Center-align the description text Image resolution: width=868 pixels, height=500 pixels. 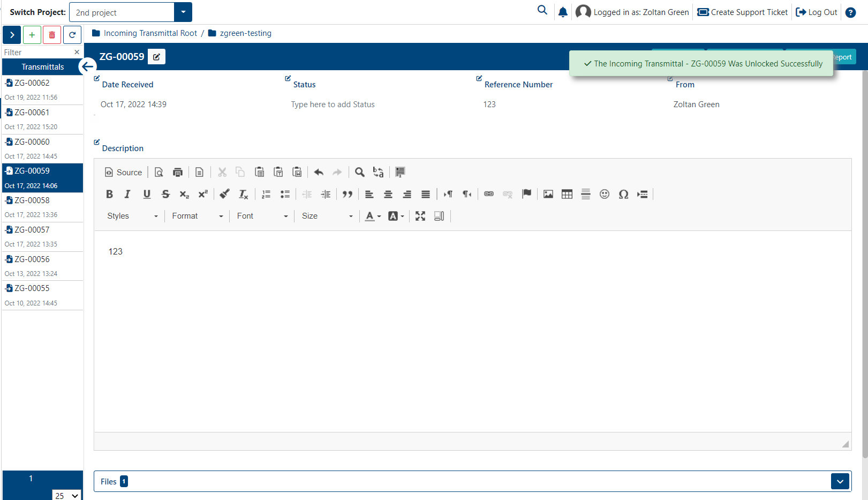click(x=388, y=194)
